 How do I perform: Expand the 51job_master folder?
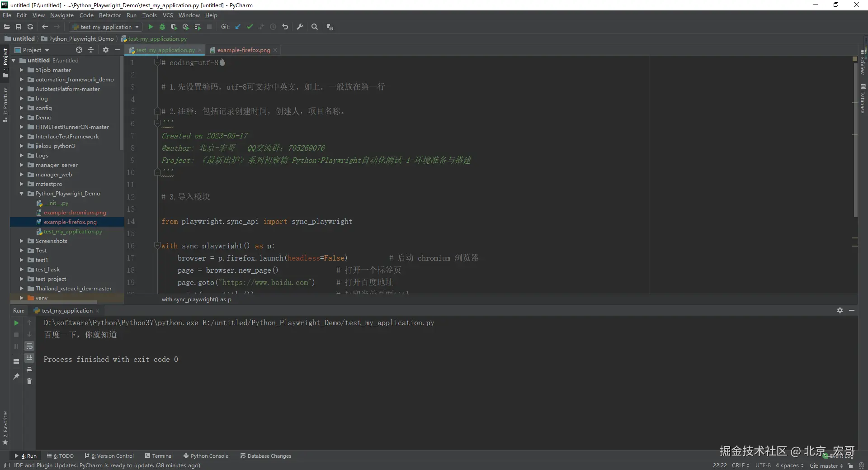click(21, 70)
